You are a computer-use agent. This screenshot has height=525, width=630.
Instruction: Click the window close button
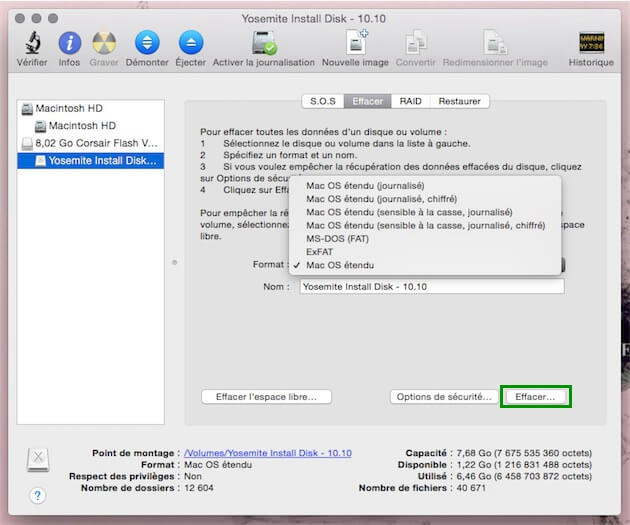[x=20, y=18]
